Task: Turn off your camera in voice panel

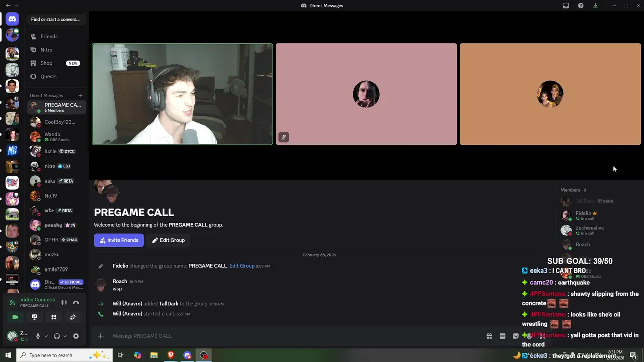Action: point(15,317)
